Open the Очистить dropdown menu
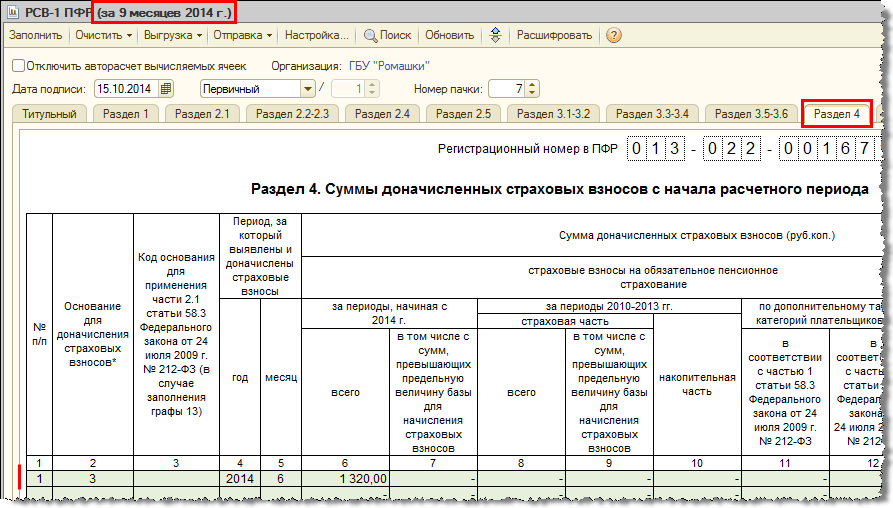Screen dimensions: 893x508 point(104,35)
